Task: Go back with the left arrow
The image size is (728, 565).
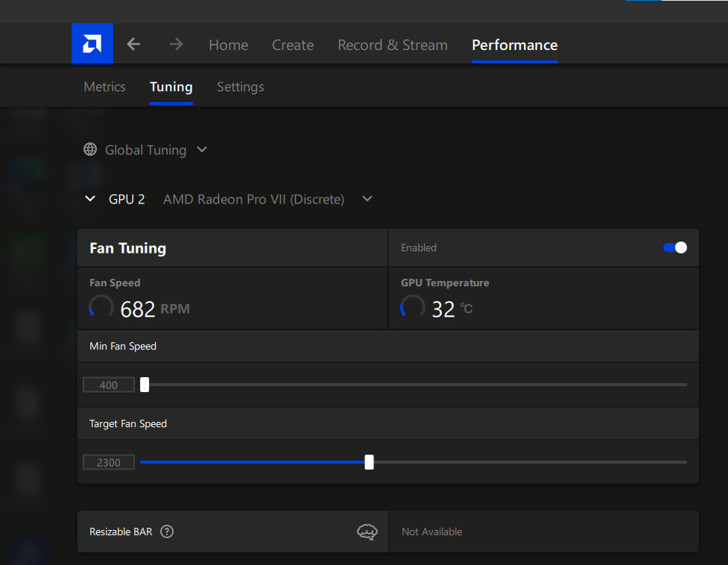Action: click(x=133, y=45)
